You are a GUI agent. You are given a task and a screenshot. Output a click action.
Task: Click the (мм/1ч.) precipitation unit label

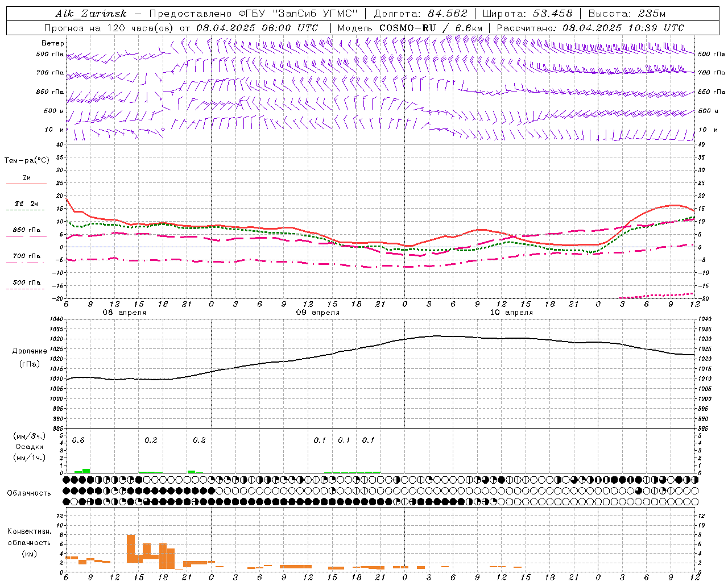click(x=30, y=458)
